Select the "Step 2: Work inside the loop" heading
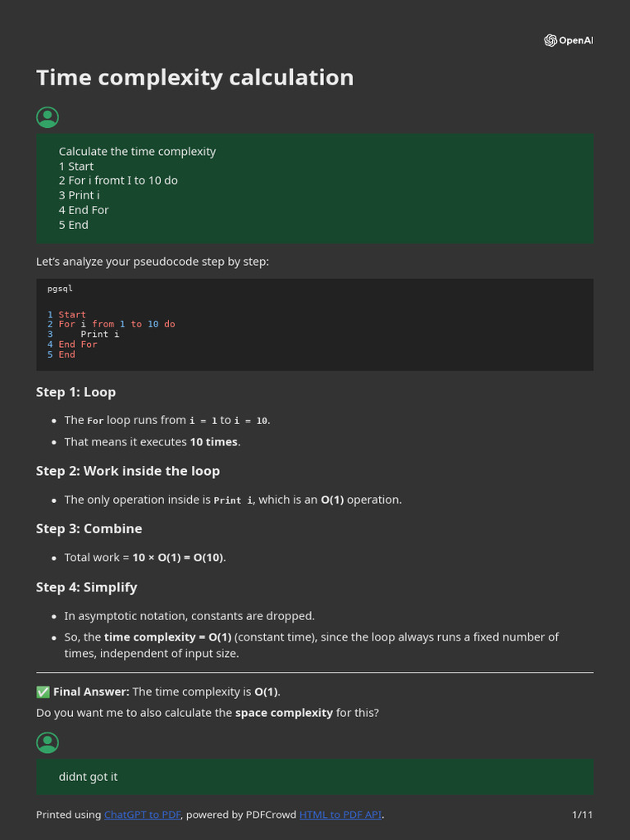This screenshot has height=840, width=630. pos(127,471)
